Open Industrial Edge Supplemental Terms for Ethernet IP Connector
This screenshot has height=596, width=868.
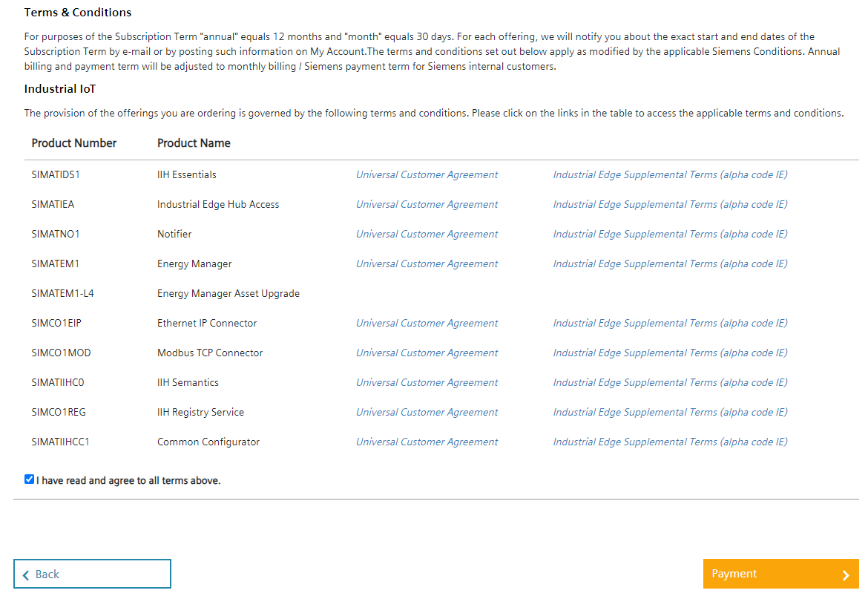[x=669, y=323]
